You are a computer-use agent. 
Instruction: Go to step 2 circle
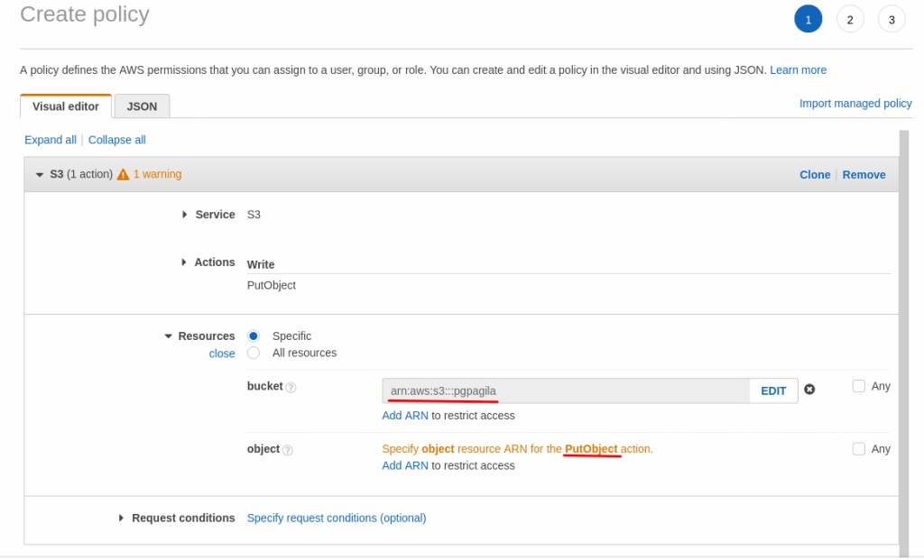click(849, 19)
